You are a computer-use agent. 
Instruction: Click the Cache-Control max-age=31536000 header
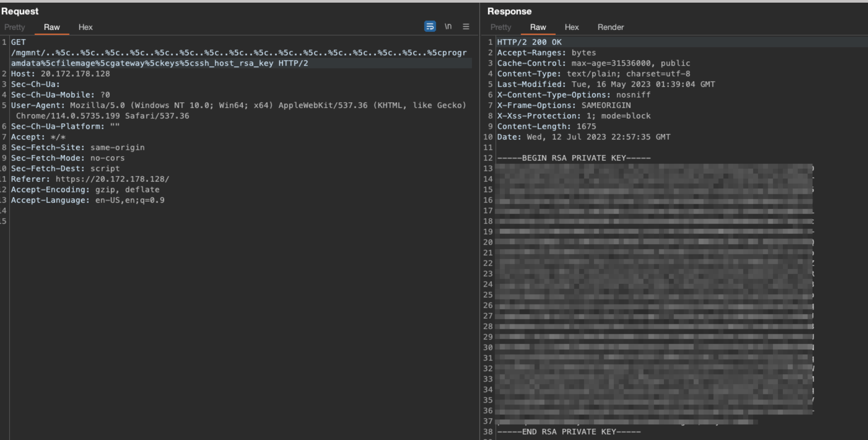pyautogui.click(x=594, y=63)
